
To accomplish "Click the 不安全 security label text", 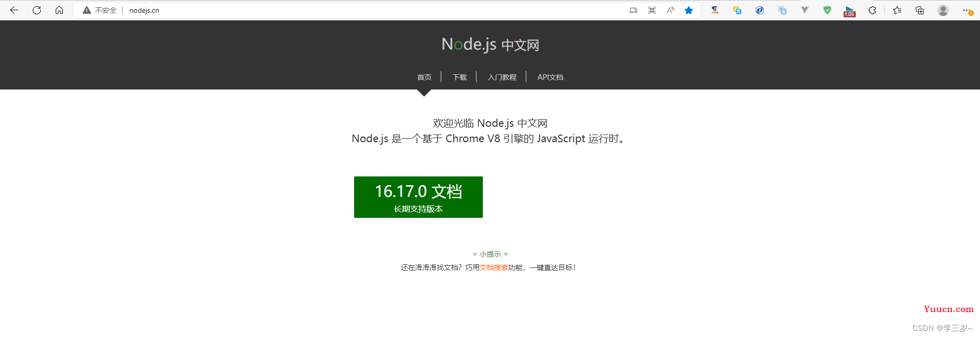I will point(106,10).
